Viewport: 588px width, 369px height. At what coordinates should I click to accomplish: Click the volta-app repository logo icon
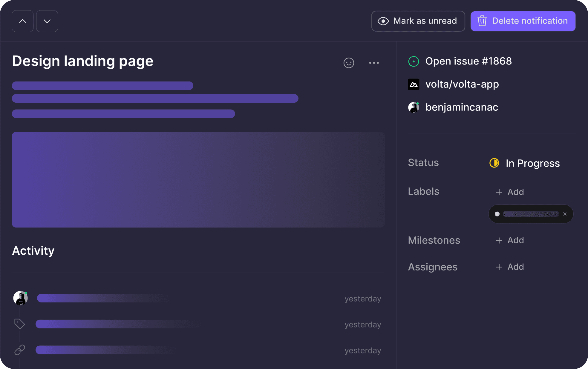414,84
